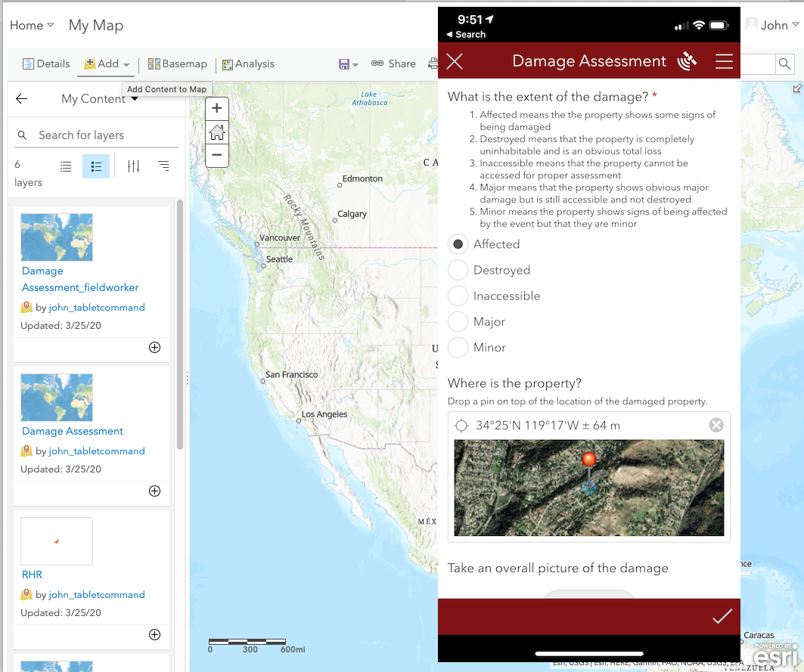This screenshot has height=672, width=804.
Task: Zoom out on the map
Action: pos(217,156)
